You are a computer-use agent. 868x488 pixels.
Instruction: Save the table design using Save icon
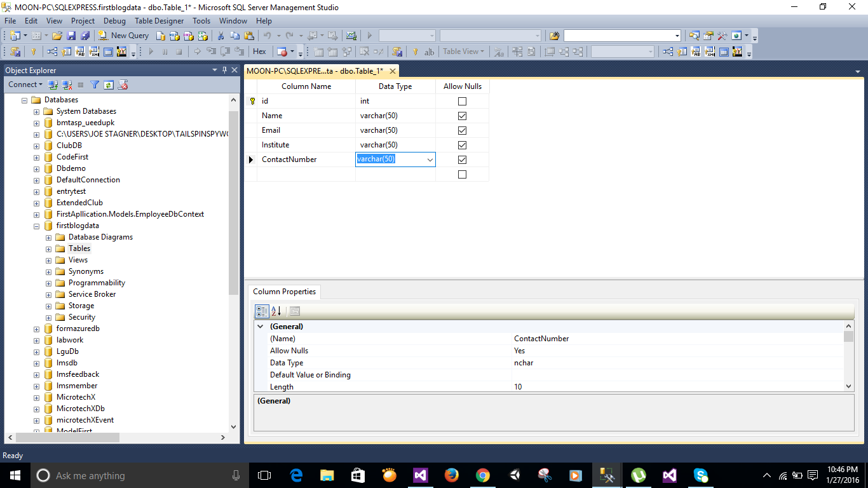click(x=70, y=36)
